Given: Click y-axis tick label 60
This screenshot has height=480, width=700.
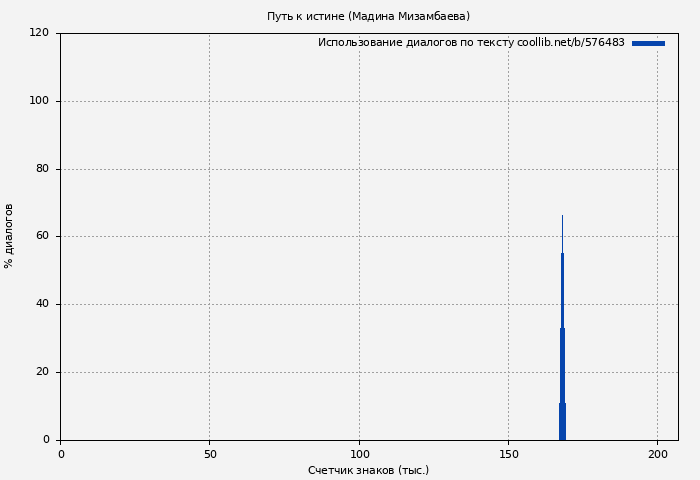Looking at the screenshot, I should click(x=42, y=237).
